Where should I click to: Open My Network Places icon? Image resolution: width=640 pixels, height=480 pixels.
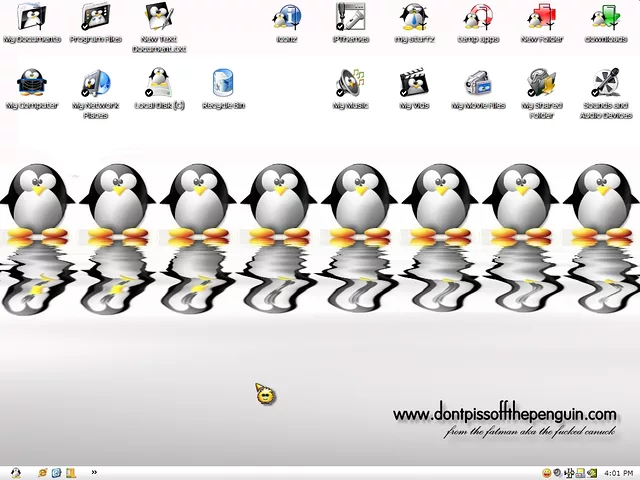[96, 83]
